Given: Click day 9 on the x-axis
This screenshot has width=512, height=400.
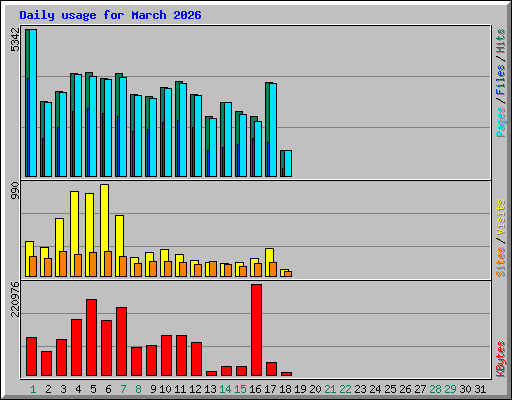Looking at the screenshot, I should click(x=153, y=389).
